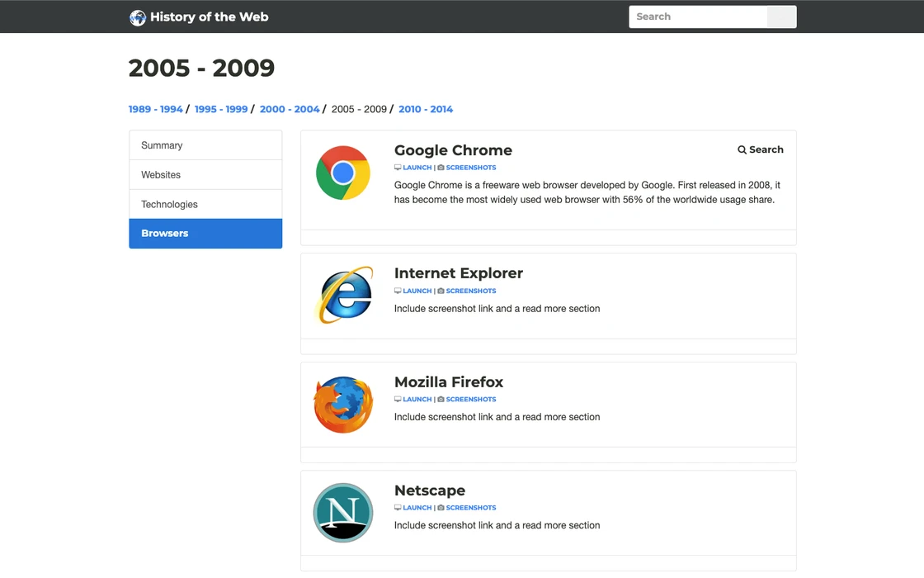Click Netscape's placeholder description text
The width and height of the screenshot is (924, 578).
point(497,525)
